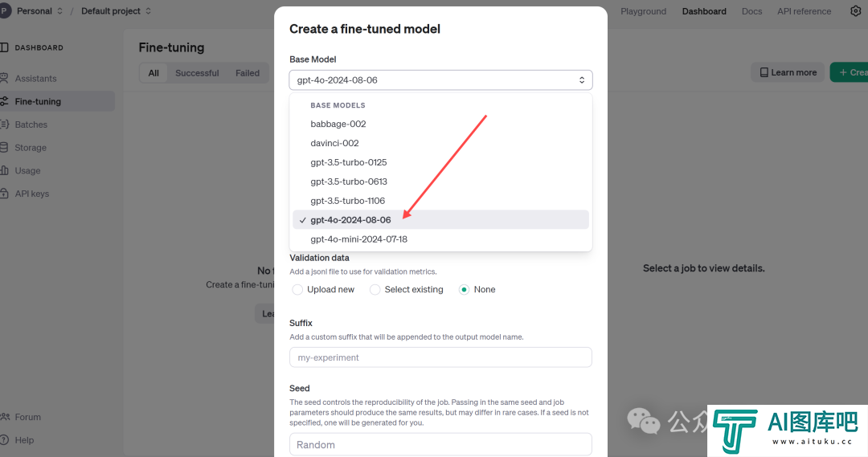Switch to the Successful jobs tab
Viewport: 868px width, 457px height.
[x=197, y=73]
